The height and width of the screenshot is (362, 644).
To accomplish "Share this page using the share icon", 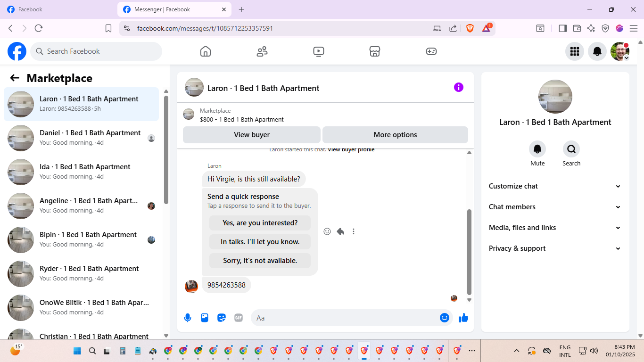I will point(453,28).
